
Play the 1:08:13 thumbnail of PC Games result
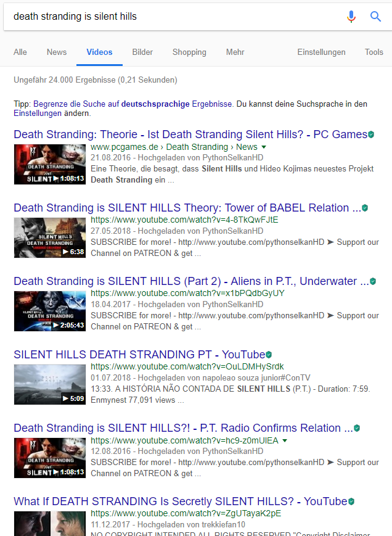[x=50, y=165]
